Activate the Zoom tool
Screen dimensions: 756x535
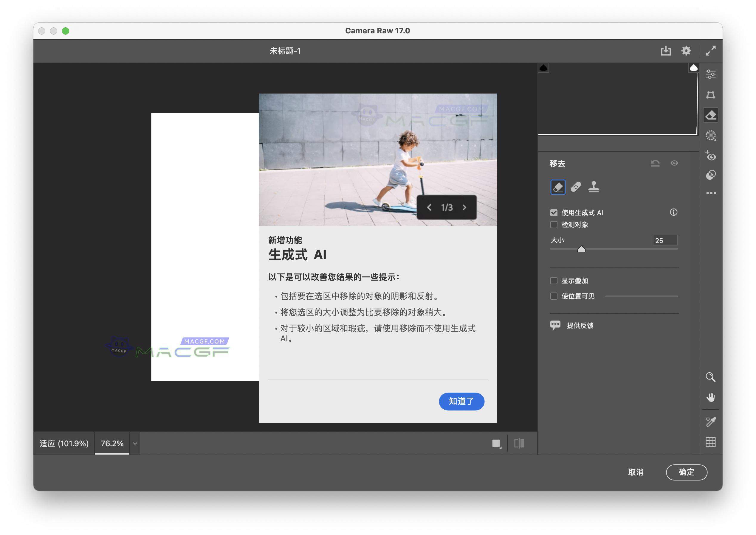(711, 377)
